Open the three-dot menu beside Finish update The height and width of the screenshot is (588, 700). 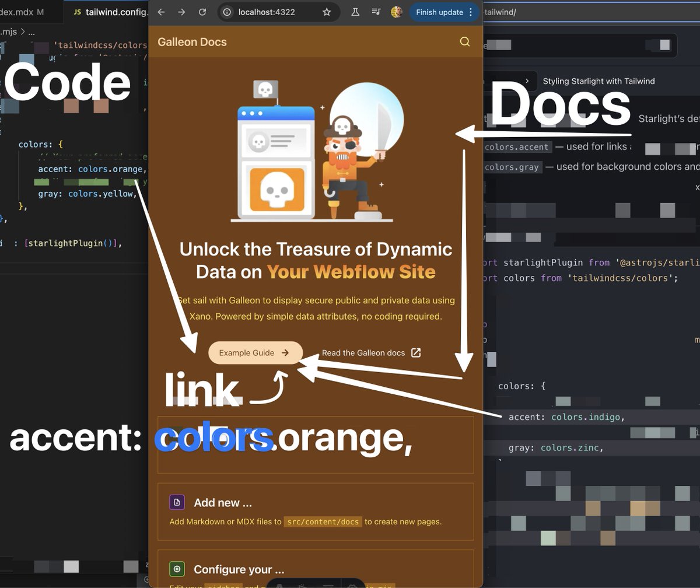click(471, 12)
